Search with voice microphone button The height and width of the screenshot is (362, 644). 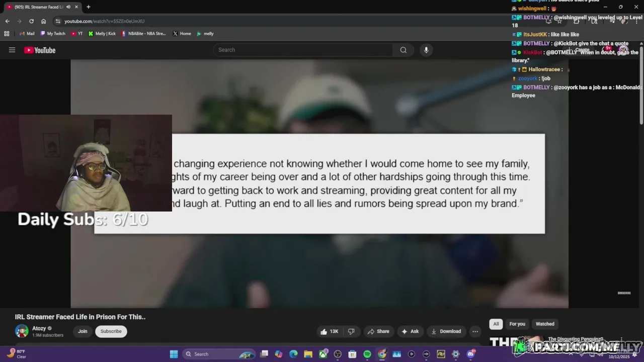pyautogui.click(x=426, y=50)
